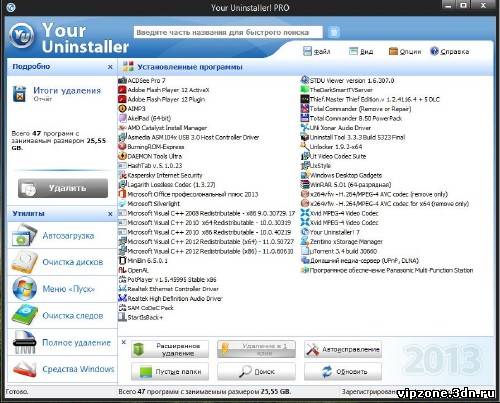Select the PotPlayer Stable x86 entry

[x=167, y=280]
